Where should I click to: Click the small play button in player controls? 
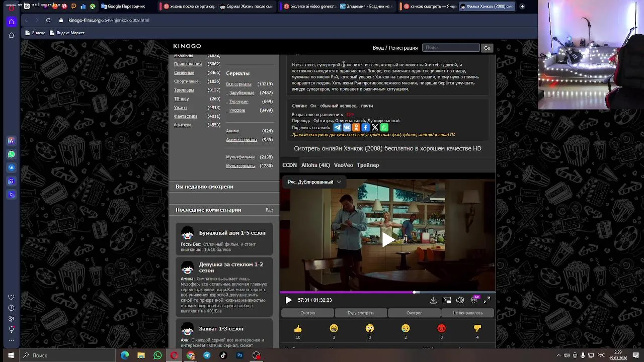click(x=288, y=300)
